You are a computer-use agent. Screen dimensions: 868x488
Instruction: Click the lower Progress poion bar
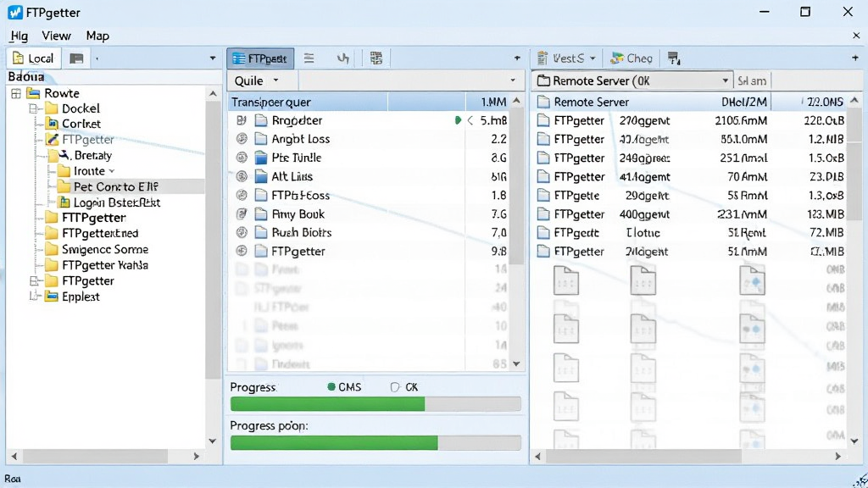point(376,442)
